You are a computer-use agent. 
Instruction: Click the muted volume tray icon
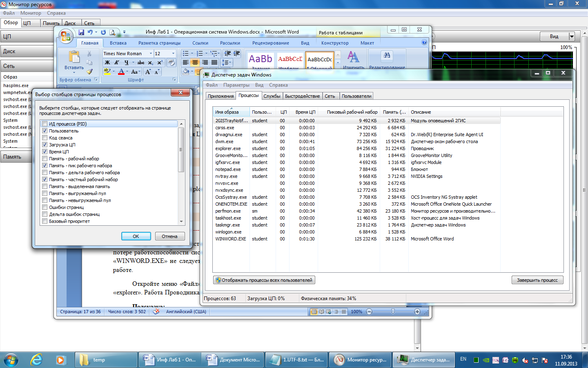point(525,360)
